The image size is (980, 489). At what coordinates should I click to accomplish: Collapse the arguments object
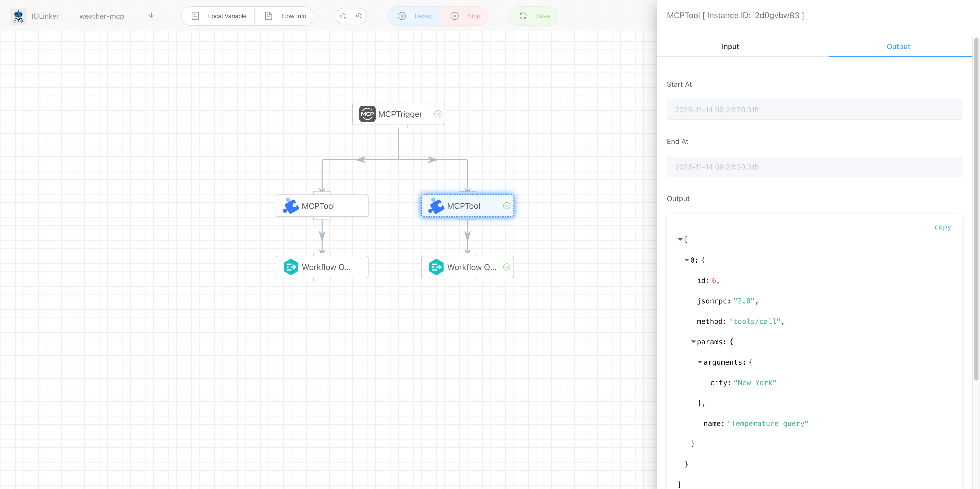coord(700,362)
